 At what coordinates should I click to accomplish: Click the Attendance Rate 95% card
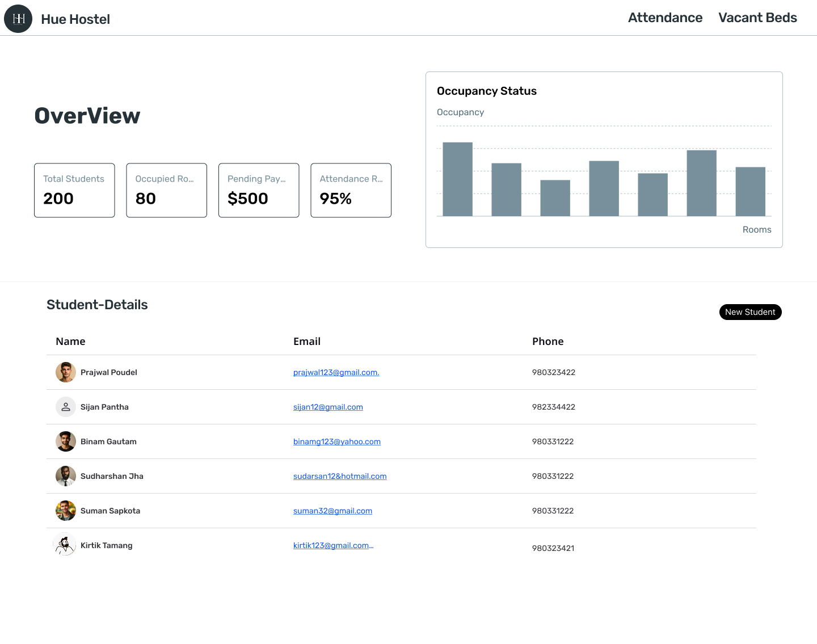tap(351, 190)
